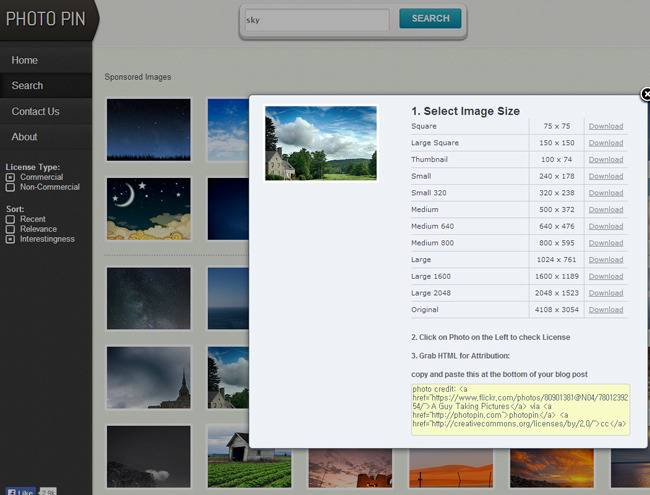Image resolution: width=650 pixels, height=495 pixels.
Task: Download the Square 75 x 75 size
Action: pyautogui.click(x=605, y=126)
